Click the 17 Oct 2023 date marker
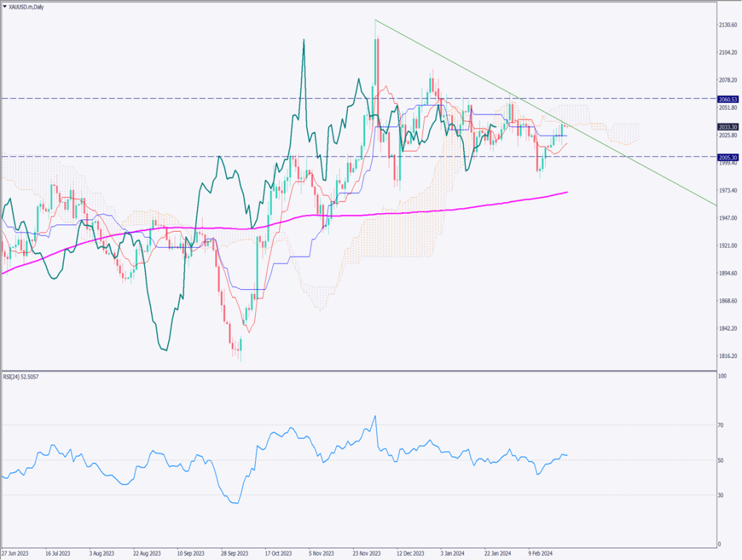Viewport: 742px width, 560px height. [x=280, y=551]
